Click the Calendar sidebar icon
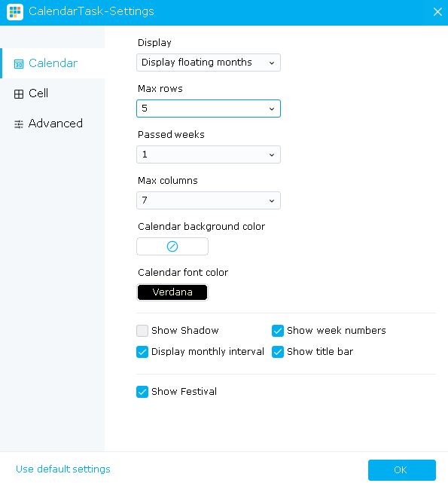448x483 pixels. [19, 64]
